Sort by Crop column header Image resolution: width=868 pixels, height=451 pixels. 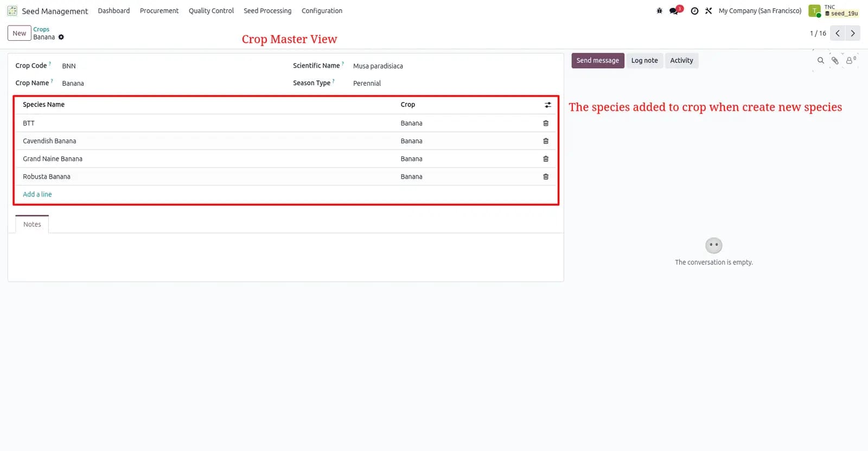point(408,105)
